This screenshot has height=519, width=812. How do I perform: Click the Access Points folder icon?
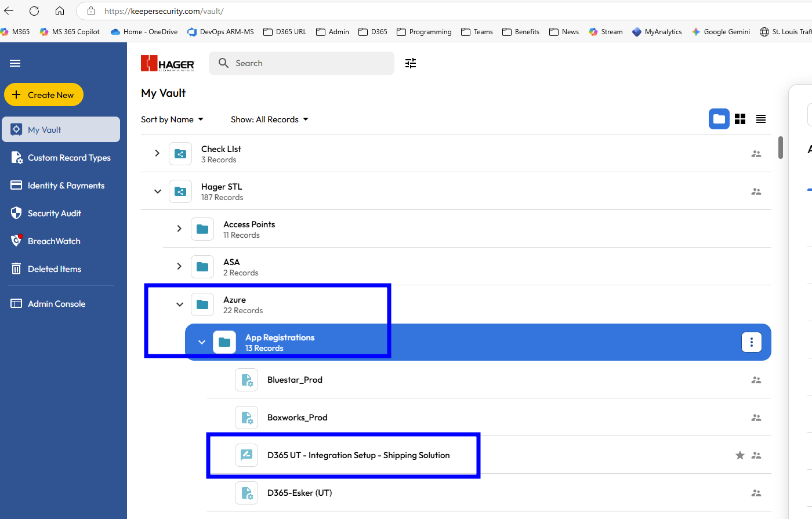202,229
